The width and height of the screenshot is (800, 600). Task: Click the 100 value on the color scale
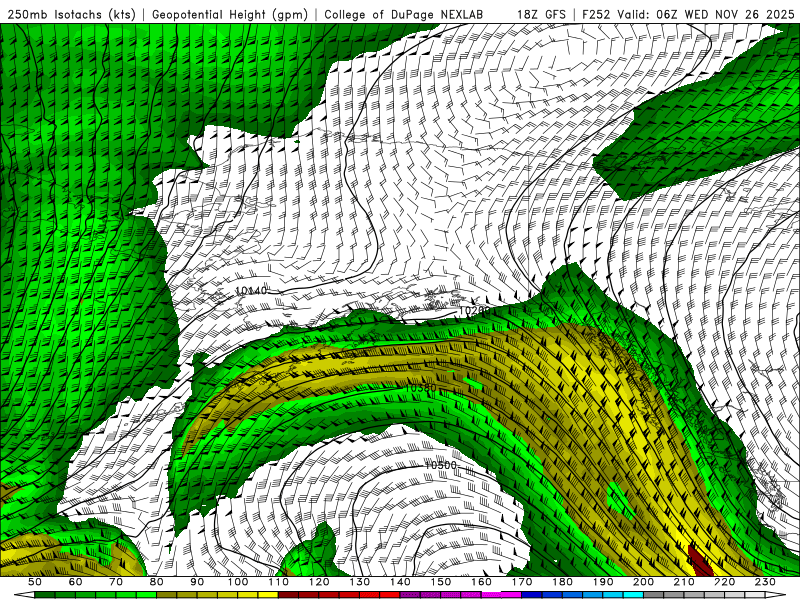(x=238, y=582)
